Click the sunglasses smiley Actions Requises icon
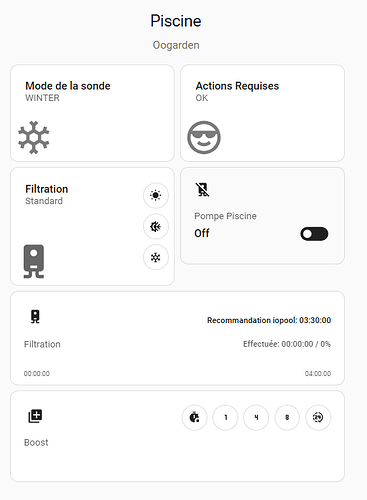 point(204,137)
